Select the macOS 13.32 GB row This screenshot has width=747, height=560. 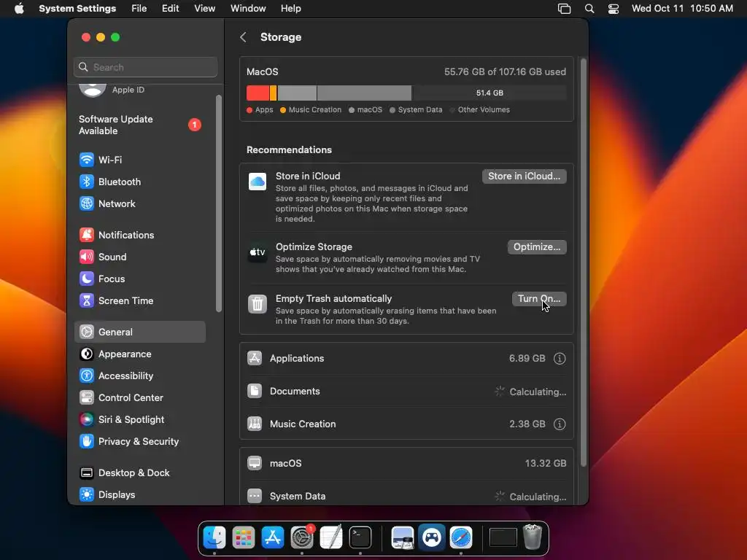tap(406, 463)
